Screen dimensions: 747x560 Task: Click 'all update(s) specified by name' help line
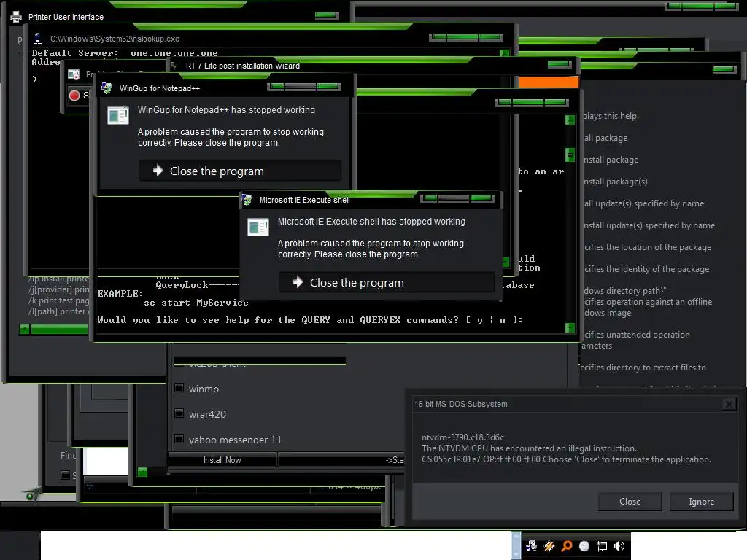(644, 203)
